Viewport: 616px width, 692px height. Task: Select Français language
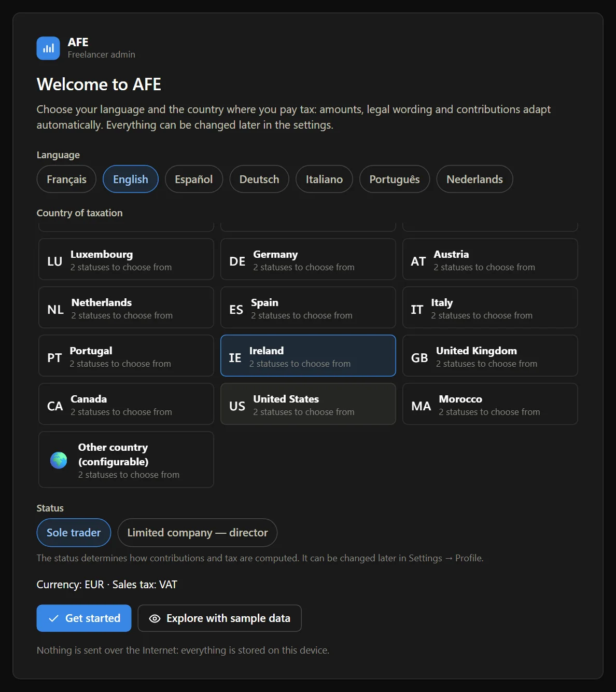click(66, 179)
